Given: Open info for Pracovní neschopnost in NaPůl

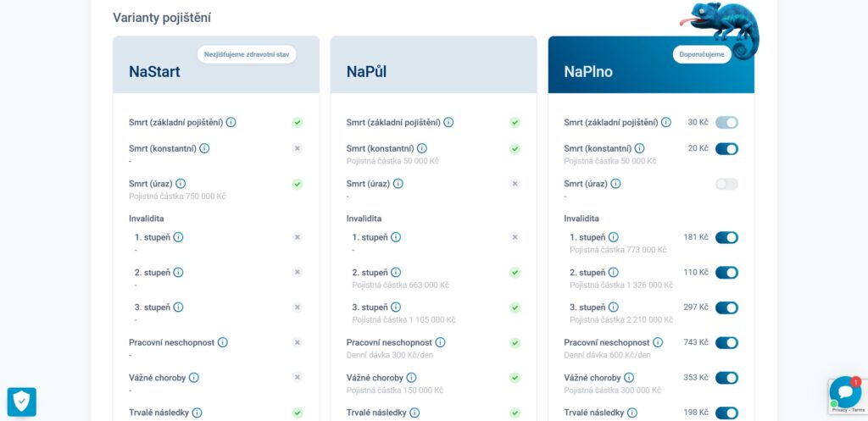Looking at the screenshot, I should tap(440, 342).
